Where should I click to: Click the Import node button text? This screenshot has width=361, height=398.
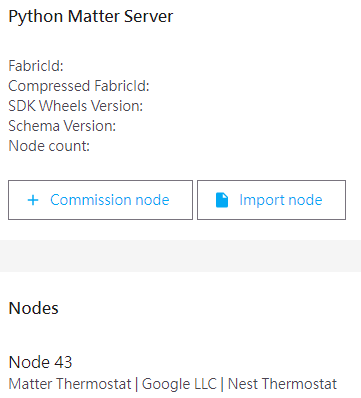click(281, 200)
